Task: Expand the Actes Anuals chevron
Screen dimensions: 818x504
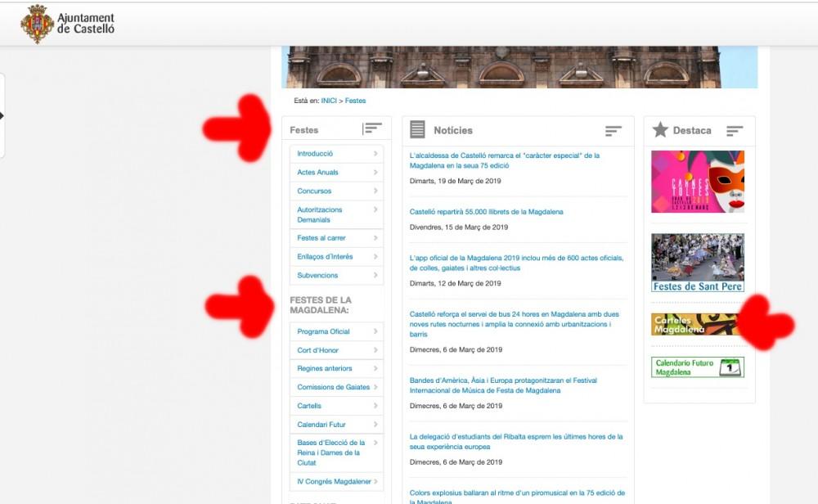Action: pos(375,173)
